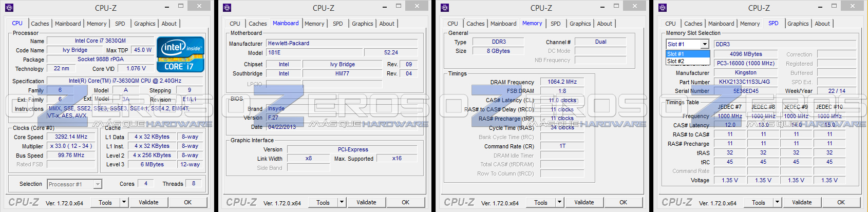
Task: Click the CPU-Z app icon in Memory window
Action: pyautogui.click(x=445, y=8)
